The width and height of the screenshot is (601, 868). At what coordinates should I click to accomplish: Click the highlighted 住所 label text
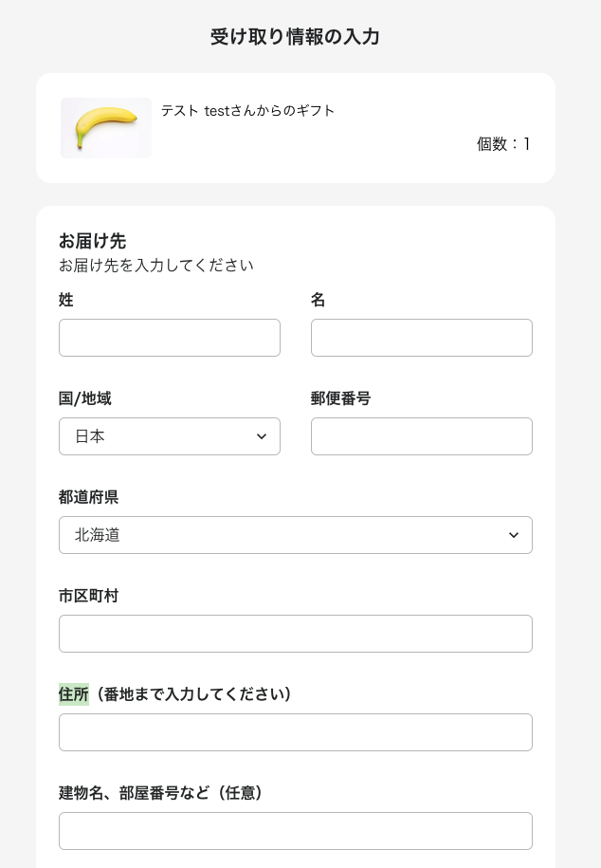point(74,694)
